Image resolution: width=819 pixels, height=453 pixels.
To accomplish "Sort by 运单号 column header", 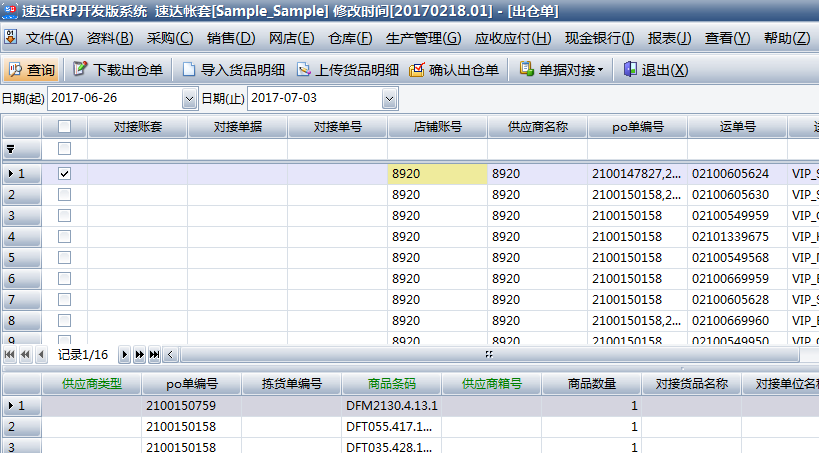I will click(738, 127).
